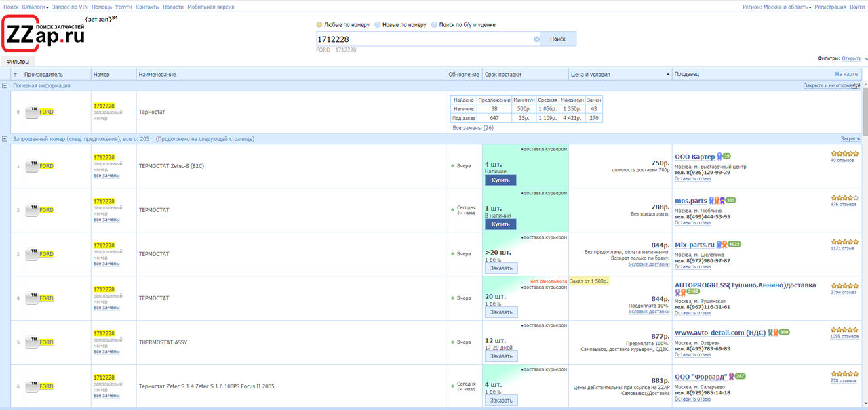Image resolution: width=868 pixels, height=410 pixels.
Task: Click Срок поставки column header
Action: [x=526, y=74]
